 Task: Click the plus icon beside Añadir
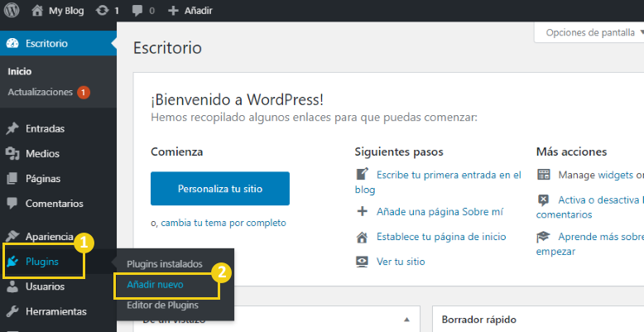pyautogui.click(x=173, y=11)
